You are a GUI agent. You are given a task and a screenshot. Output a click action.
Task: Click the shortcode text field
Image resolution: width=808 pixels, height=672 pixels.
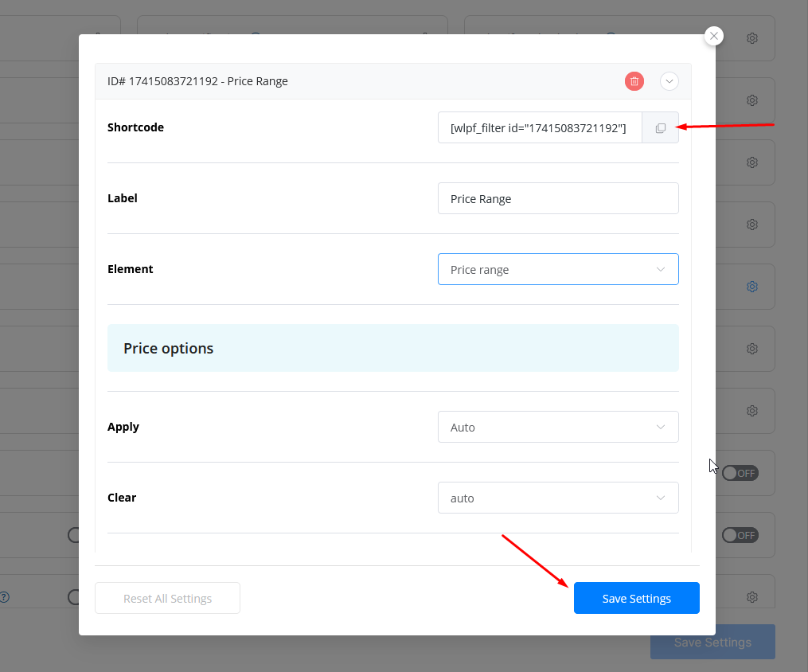point(540,128)
